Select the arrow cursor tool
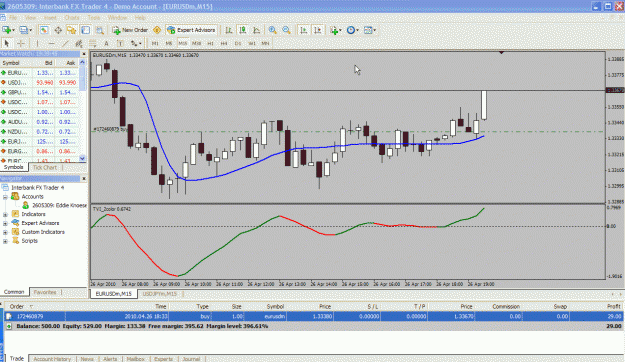The image size is (625, 362). tap(6, 43)
